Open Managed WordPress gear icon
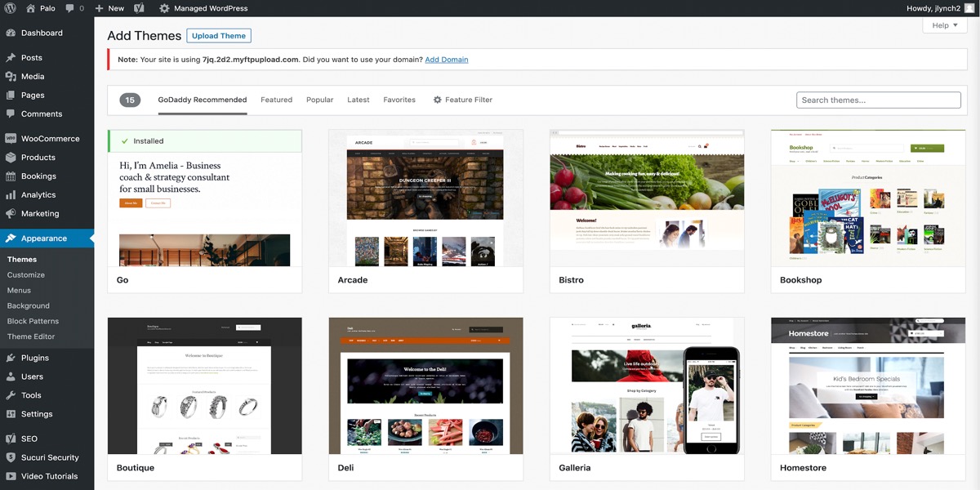 click(164, 8)
